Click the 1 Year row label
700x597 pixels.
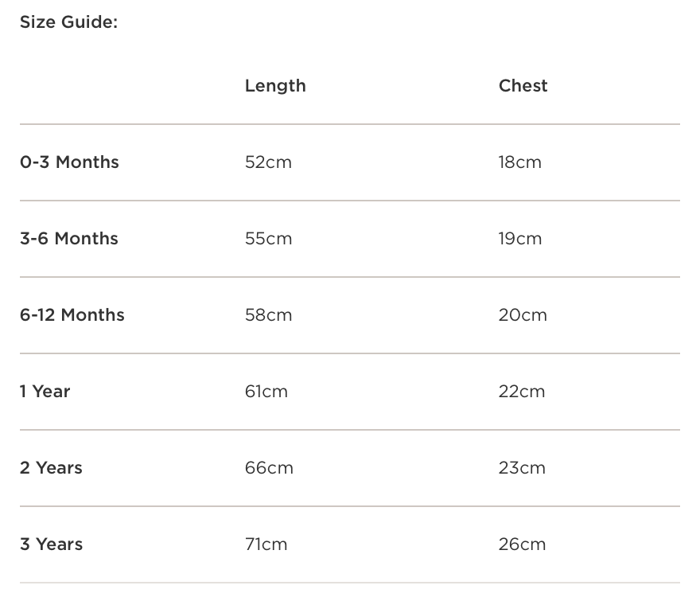click(45, 392)
